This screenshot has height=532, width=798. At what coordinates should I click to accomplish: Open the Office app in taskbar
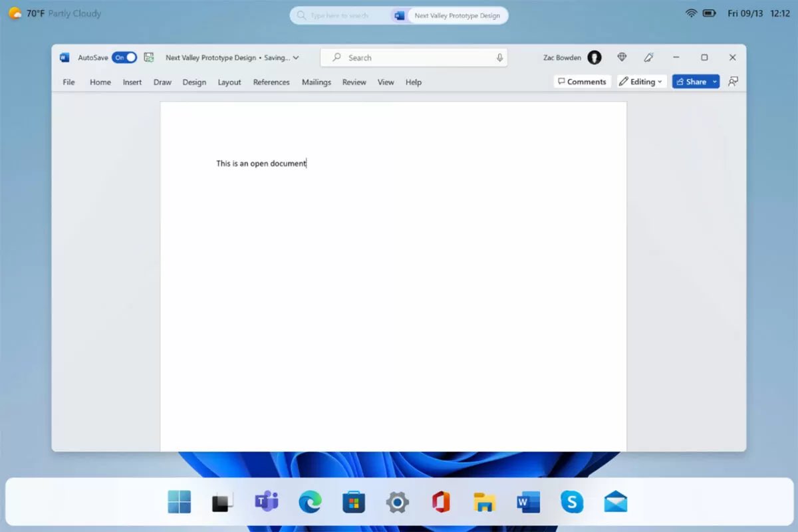tap(441, 502)
